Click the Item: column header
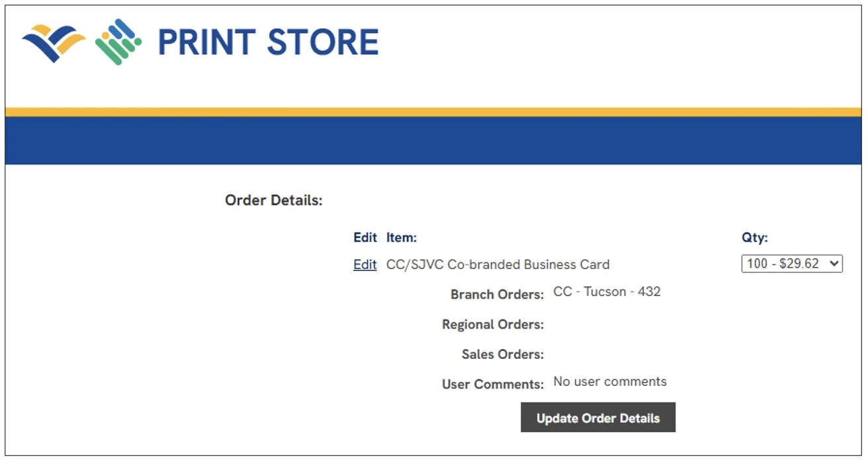The image size is (868, 460). (402, 237)
